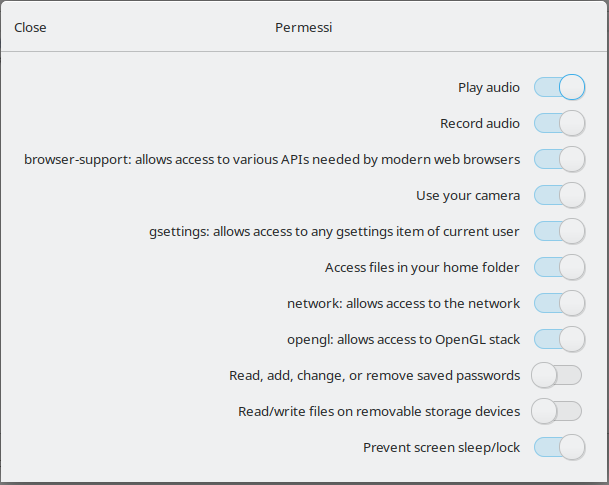Turn off the network access switch
The height and width of the screenshot is (485, 609).
[x=559, y=304]
